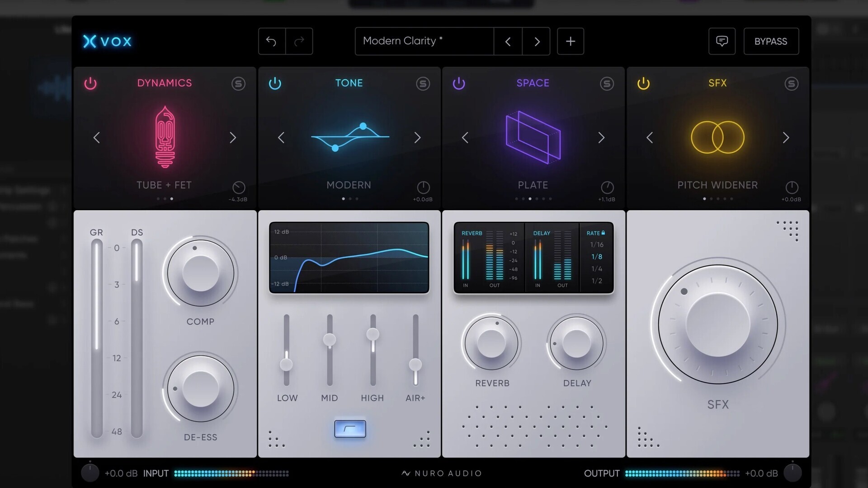The image size is (868, 488).
Task: Load the next preset with right chevron
Action: (x=537, y=41)
